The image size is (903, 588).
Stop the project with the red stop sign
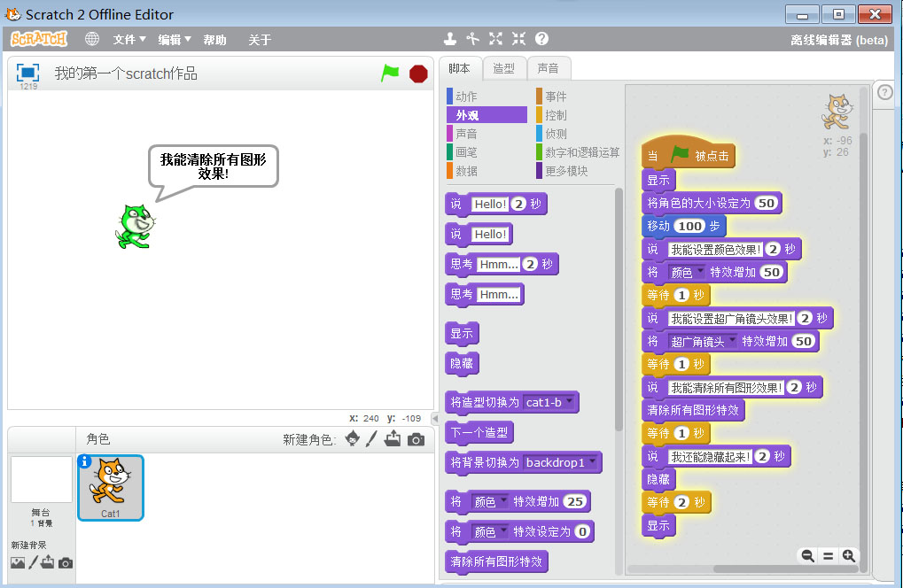point(418,73)
